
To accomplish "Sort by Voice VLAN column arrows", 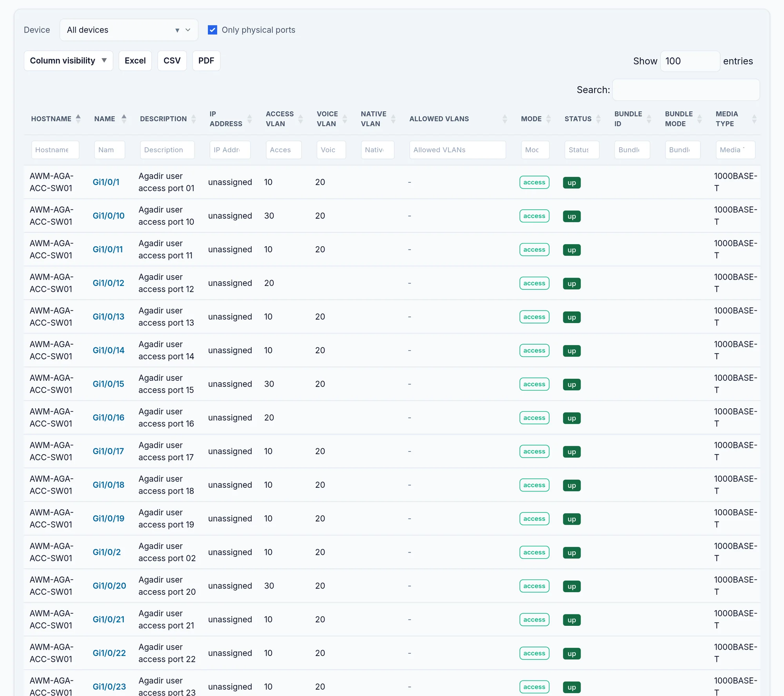I will (345, 119).
